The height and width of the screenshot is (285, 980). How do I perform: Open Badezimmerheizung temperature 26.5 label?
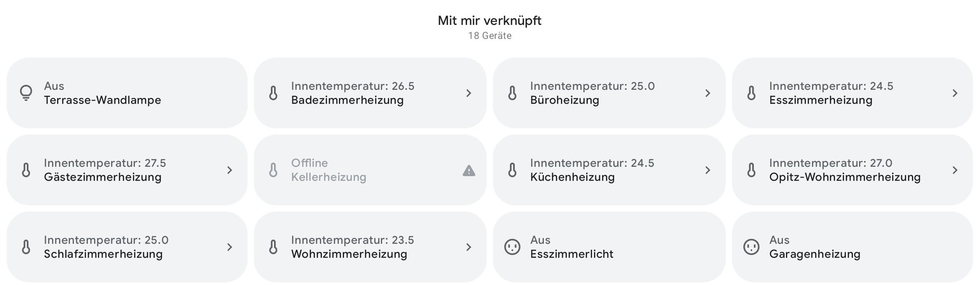tap(353, 86)
